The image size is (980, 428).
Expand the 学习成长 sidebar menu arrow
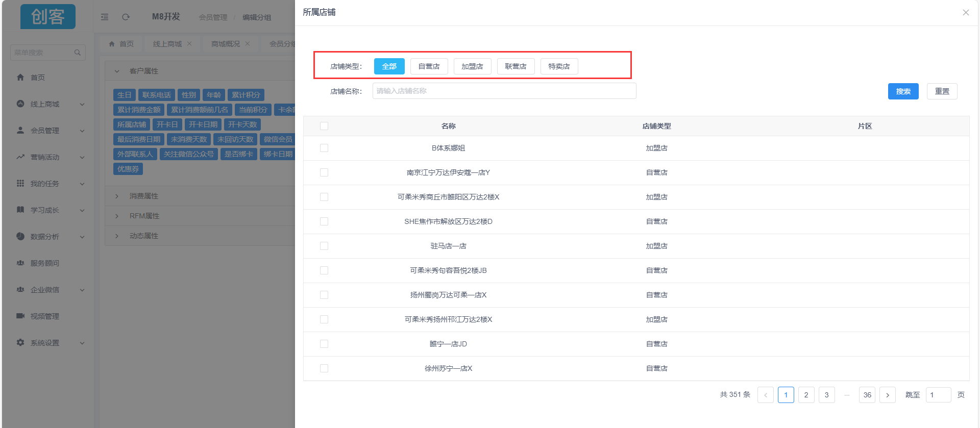coord(82,210)
